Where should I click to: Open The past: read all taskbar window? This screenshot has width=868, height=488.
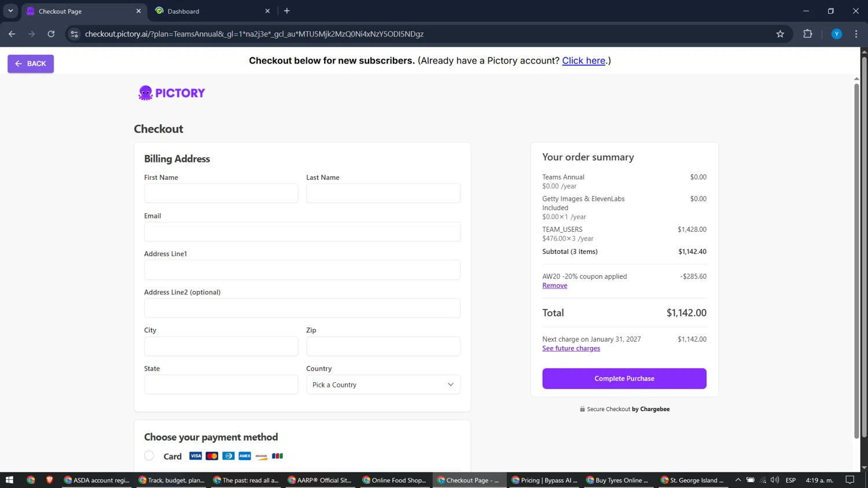coord(247,480)
